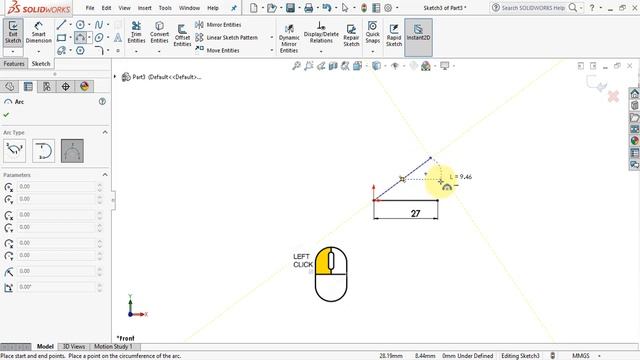640x360 pixels.
Task: Click the Undo icon
Action: pyautogui.click(x=327, y=8)
